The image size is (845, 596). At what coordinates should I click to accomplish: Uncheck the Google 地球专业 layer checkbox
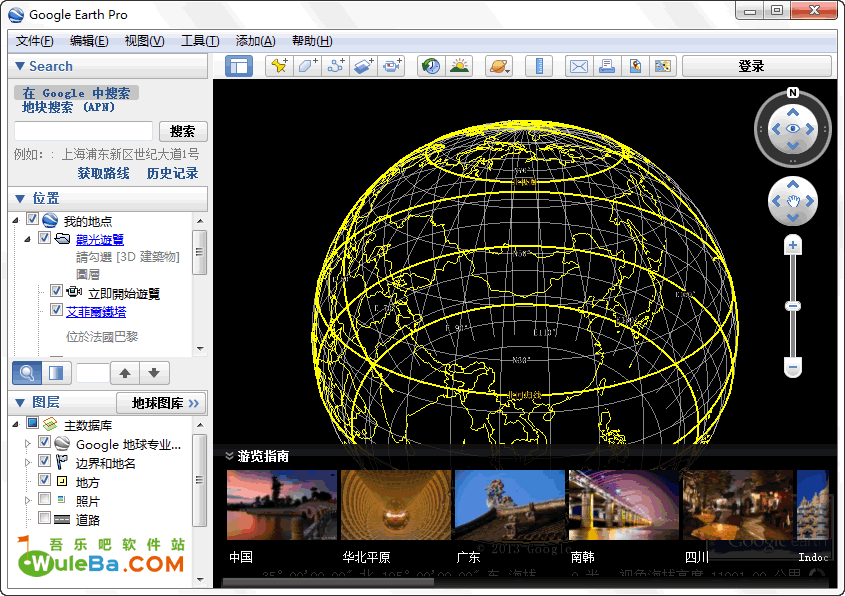click(x=45, y=442)
